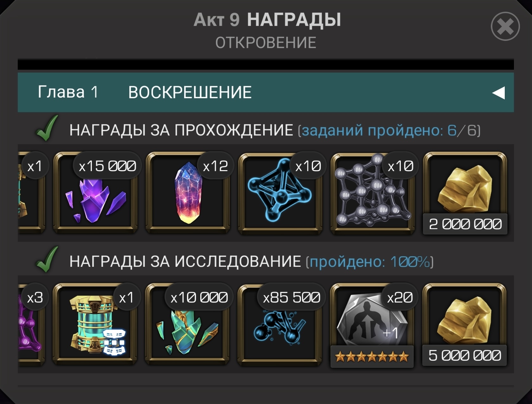Click the green checkmark beside exploration rewards
The image size is (532, 404).
click(47, 260)
